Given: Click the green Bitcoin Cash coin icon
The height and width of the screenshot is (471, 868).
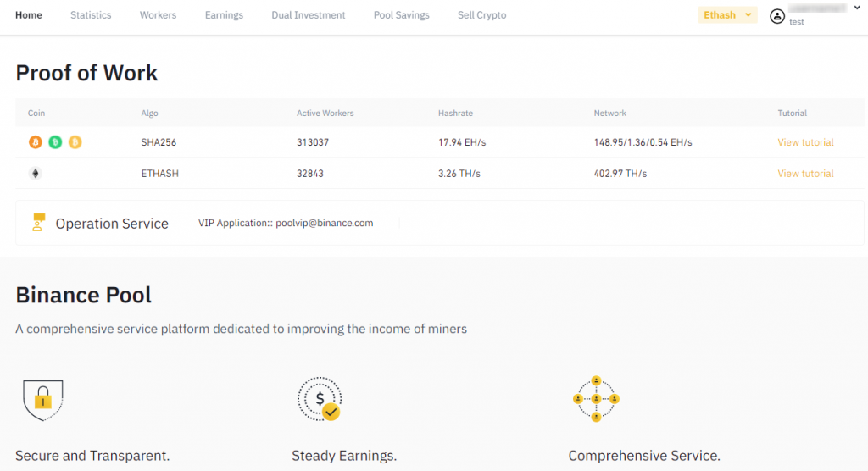Looking at the screenshot, I should pyautogui.click(x=55, y=142).
